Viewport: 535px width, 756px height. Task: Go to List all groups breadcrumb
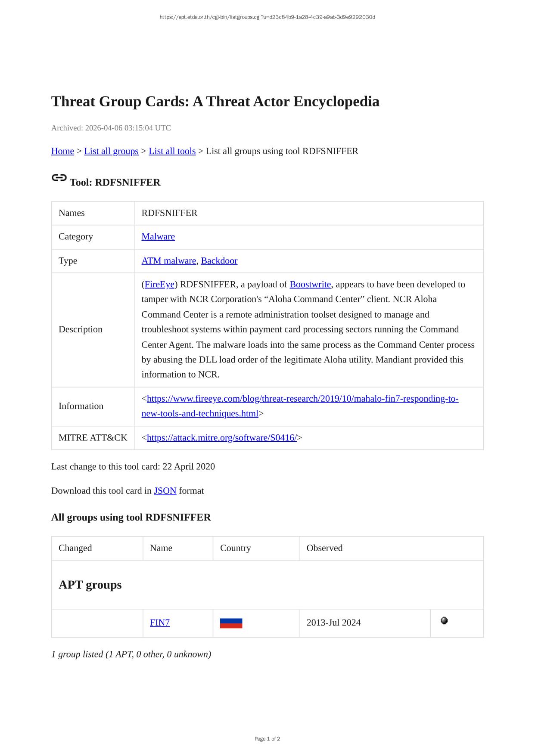[111, 151]
